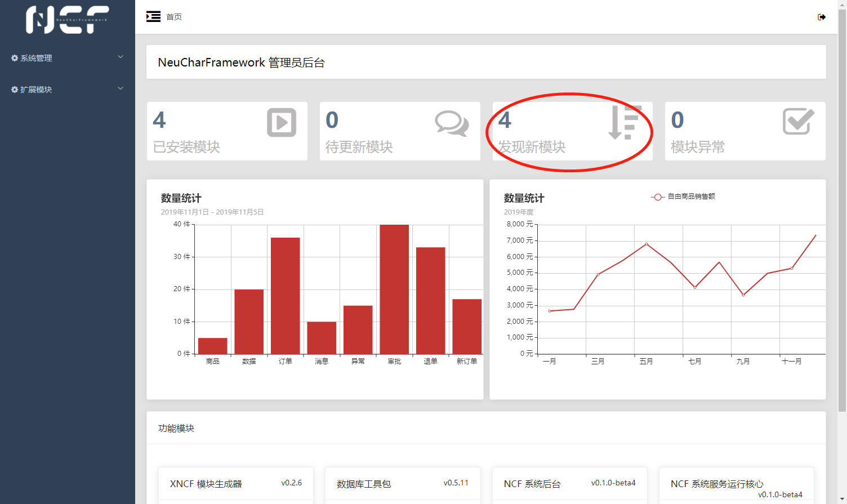The image size is (847, 504).
Task: Click the date range 2019年11月1日 - 2019年11月5日
Action: pos(212,212)
